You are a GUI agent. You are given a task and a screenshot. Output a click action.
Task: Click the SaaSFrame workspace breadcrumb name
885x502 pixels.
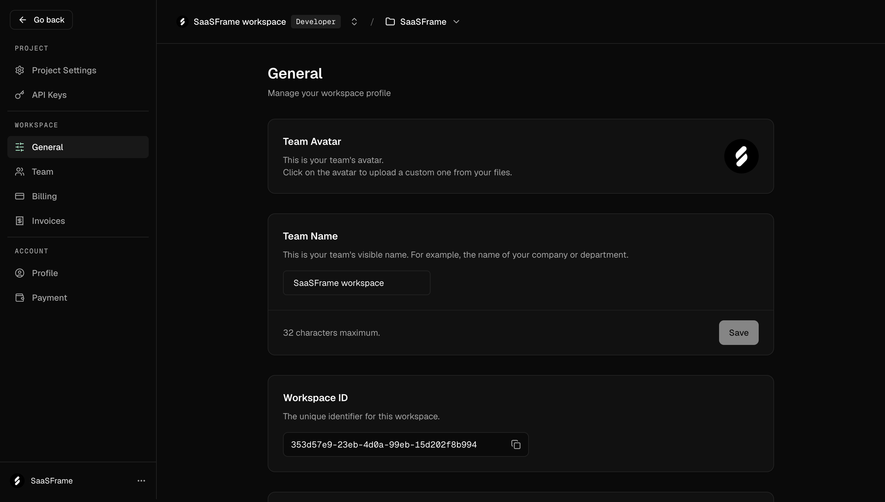[239, 21]
